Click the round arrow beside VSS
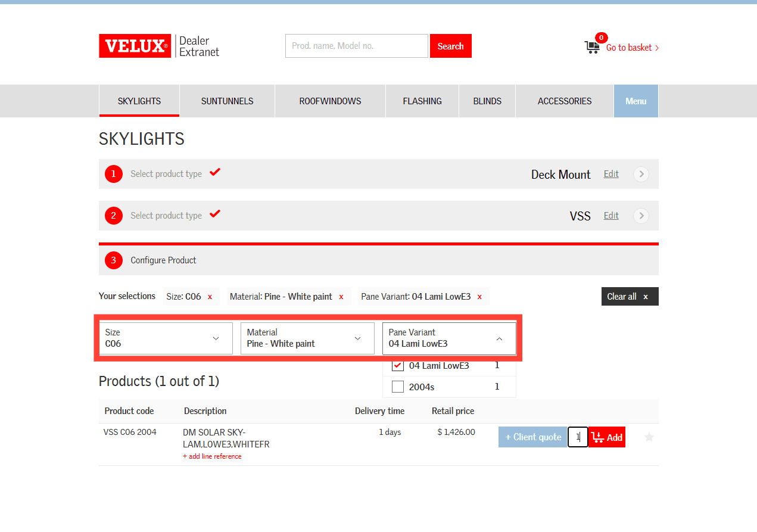 click(641, 216)
